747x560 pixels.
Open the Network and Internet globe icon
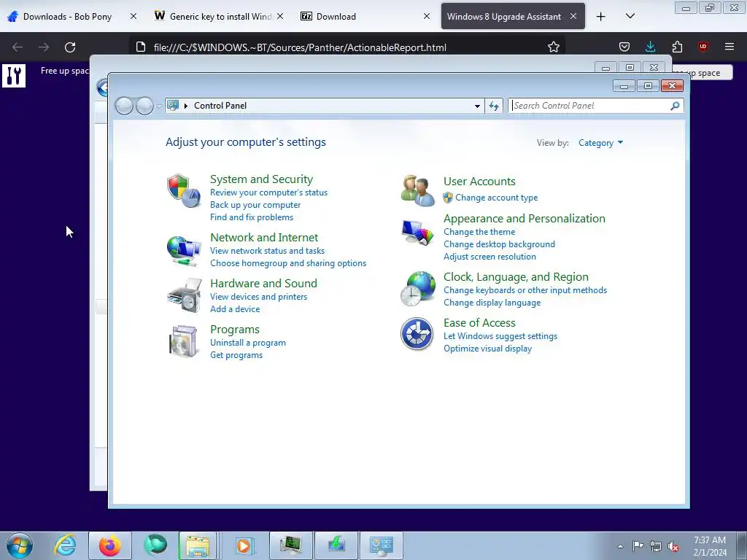(184, 250)
